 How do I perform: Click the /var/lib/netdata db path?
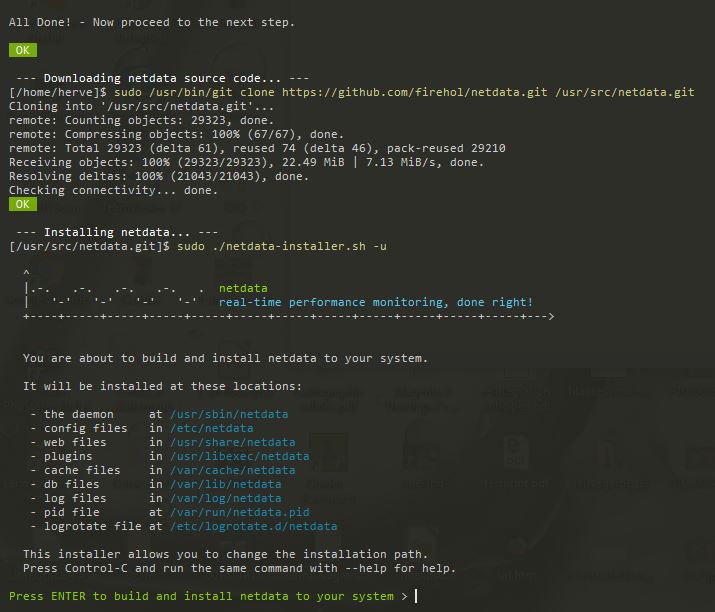[x=226, y=484]
